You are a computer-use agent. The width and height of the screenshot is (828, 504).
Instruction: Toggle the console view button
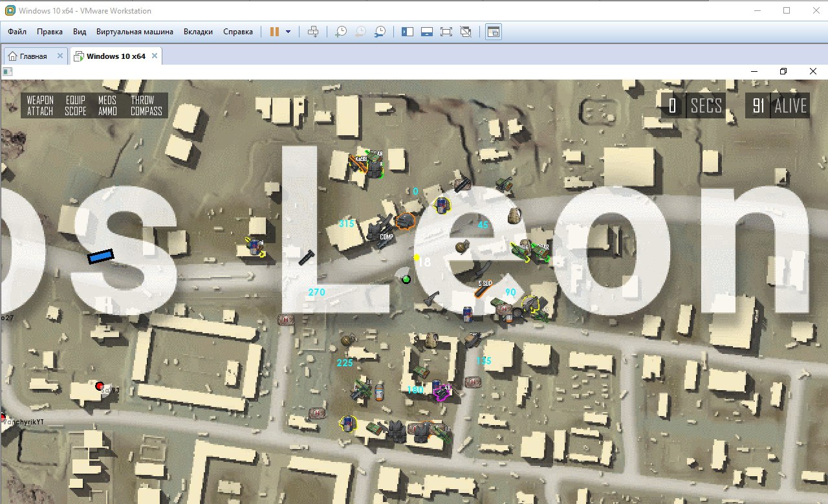click(494, 31)
